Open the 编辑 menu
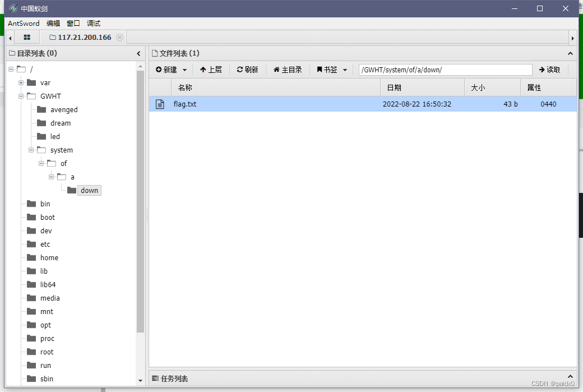 53,24
